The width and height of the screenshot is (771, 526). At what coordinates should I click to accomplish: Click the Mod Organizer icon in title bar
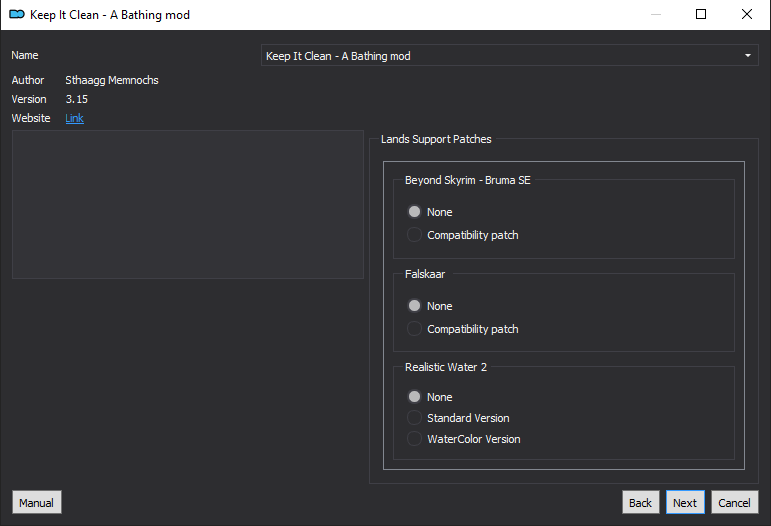pos(17,14)
